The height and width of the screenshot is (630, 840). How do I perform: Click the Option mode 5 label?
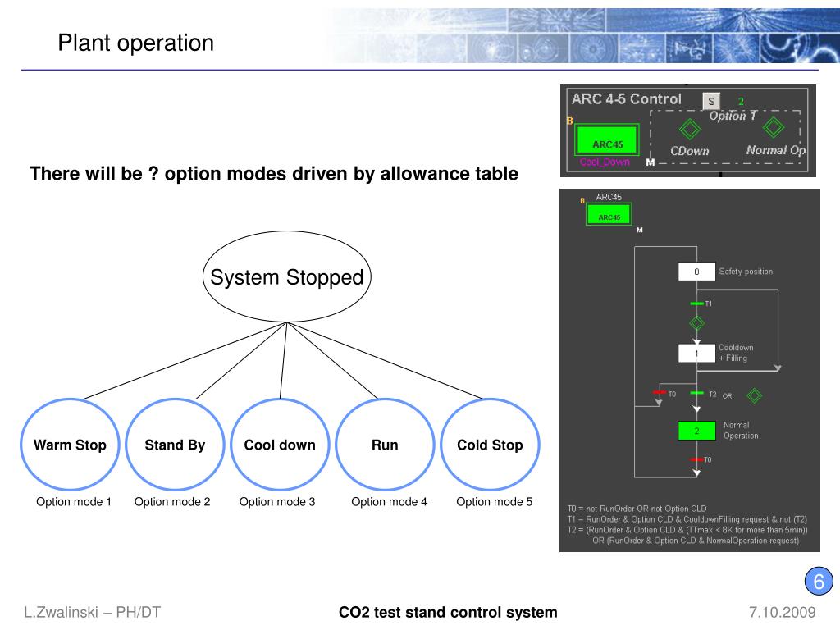click(x=494, y=502)
